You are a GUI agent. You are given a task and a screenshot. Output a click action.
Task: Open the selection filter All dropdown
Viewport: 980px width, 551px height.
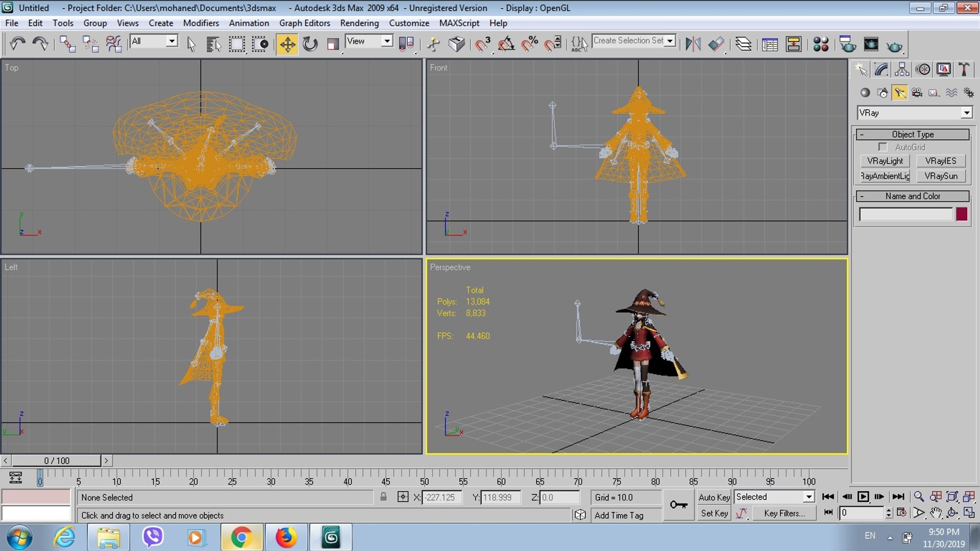point(172,41)
